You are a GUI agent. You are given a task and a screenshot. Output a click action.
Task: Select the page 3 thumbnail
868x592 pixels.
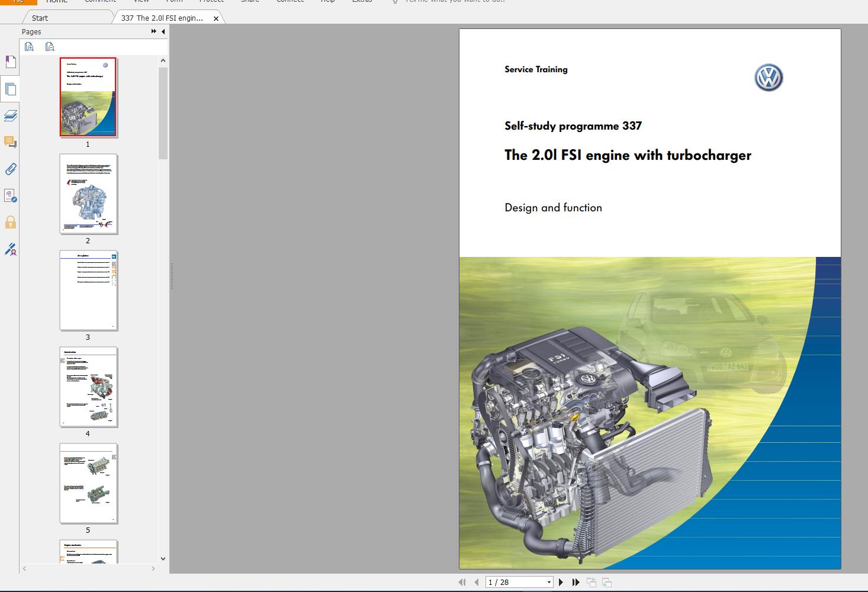click(x=88, y=290)
